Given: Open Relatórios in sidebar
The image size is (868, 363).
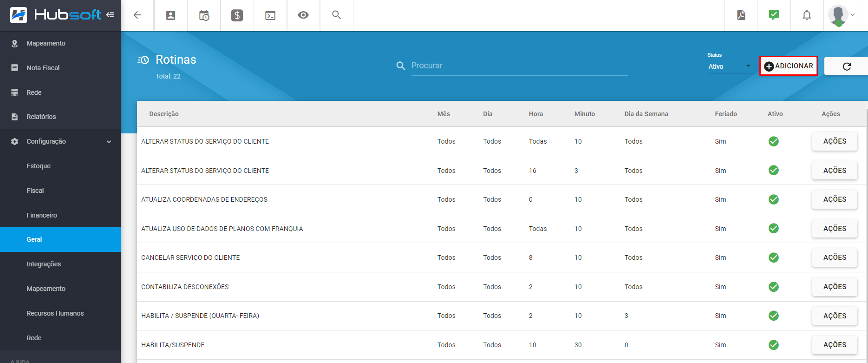Looking at the screenshot, I should point(60,117).
